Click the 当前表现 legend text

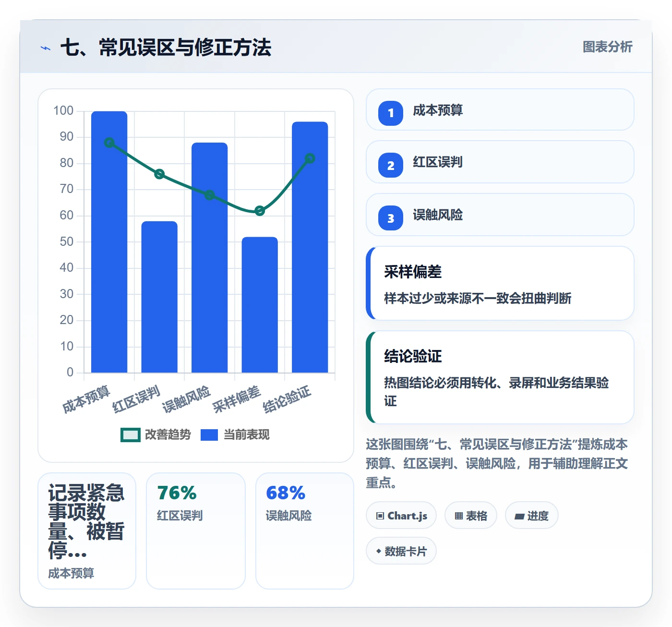(247, 434)
